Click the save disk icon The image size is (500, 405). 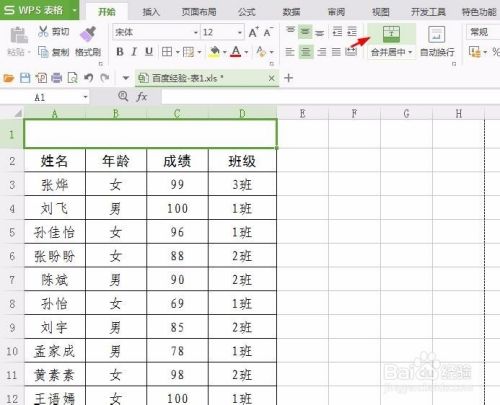pyautogui.click(x=25, y=78)
